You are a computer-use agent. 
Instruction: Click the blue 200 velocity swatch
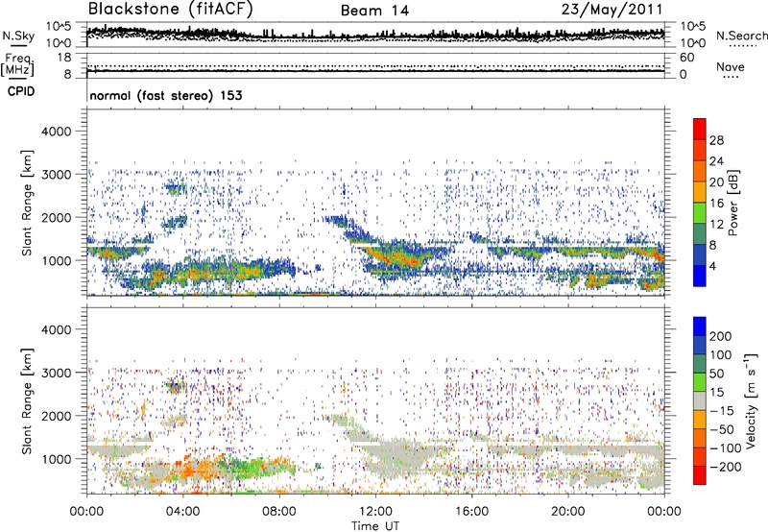point(700,326)
